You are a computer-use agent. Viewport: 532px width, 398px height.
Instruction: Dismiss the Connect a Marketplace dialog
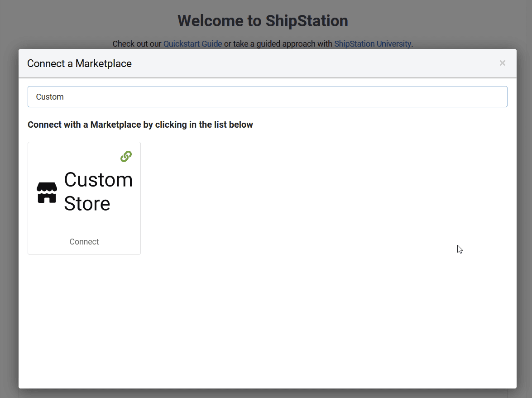pyautogui.click(x=503, y=63)
